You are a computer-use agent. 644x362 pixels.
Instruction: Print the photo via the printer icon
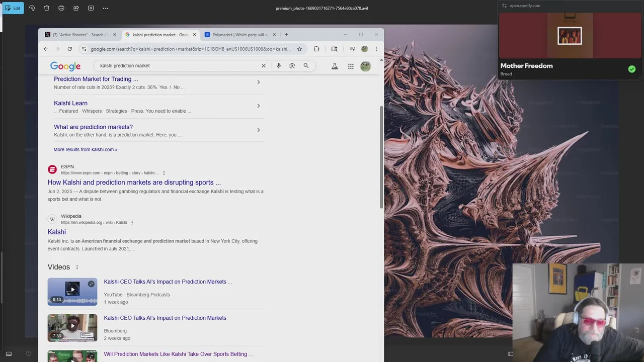(61, 8)
